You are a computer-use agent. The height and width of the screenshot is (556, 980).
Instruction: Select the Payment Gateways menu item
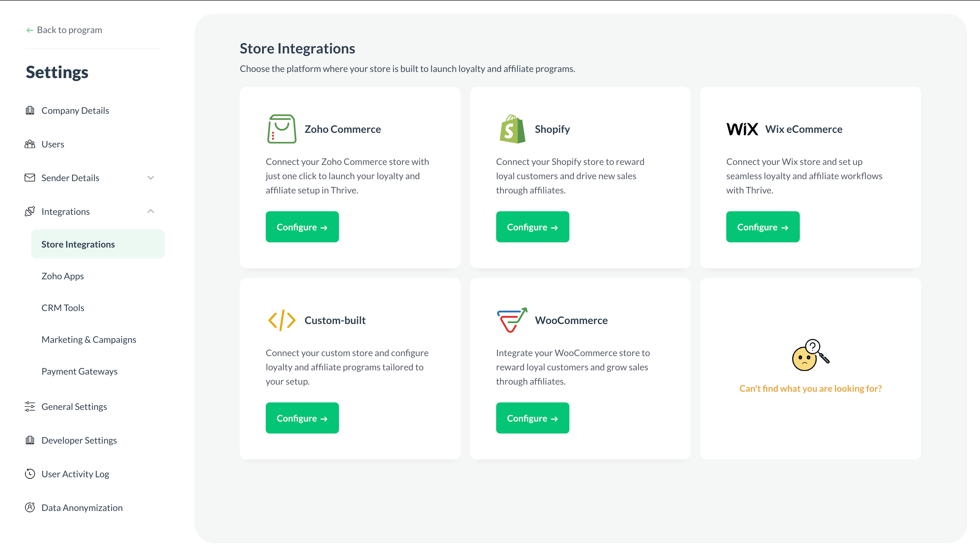coord(79,371)
